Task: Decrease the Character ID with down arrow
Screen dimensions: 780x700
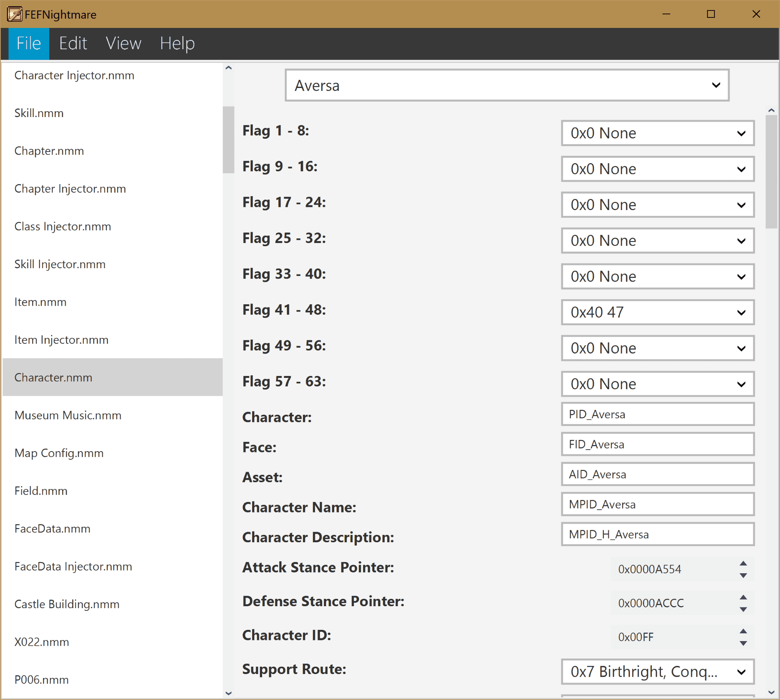Action: [743, 643]
